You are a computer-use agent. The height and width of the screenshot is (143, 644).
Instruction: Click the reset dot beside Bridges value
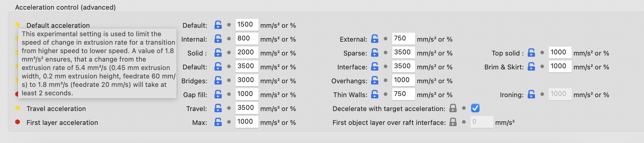coord(229,80)
